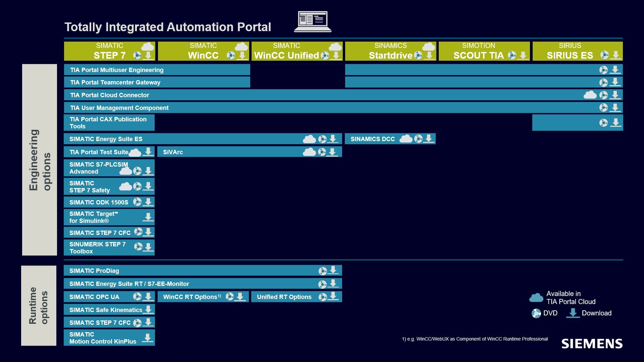The image size is (644, 362).
Task: Click the 'Available in TIA Portal Cloud' legend text
Action: (571, 298)
